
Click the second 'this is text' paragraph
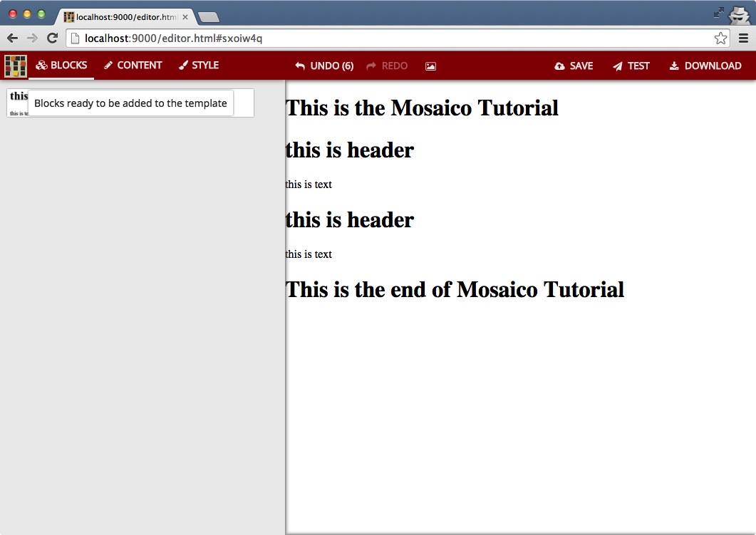point(309,254)
